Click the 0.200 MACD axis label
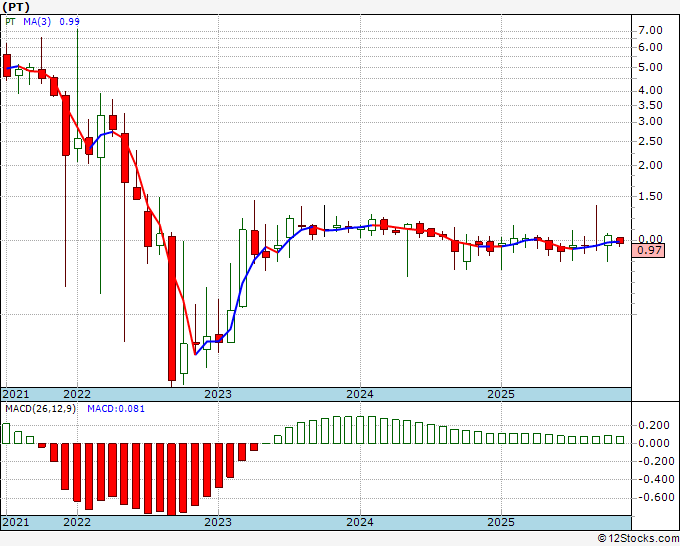 [x=654, y=425]
